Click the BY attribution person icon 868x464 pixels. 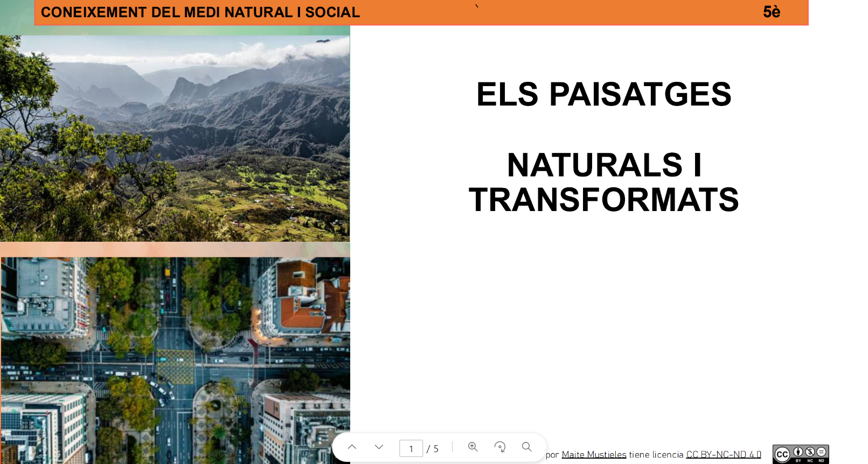(798, 452)
